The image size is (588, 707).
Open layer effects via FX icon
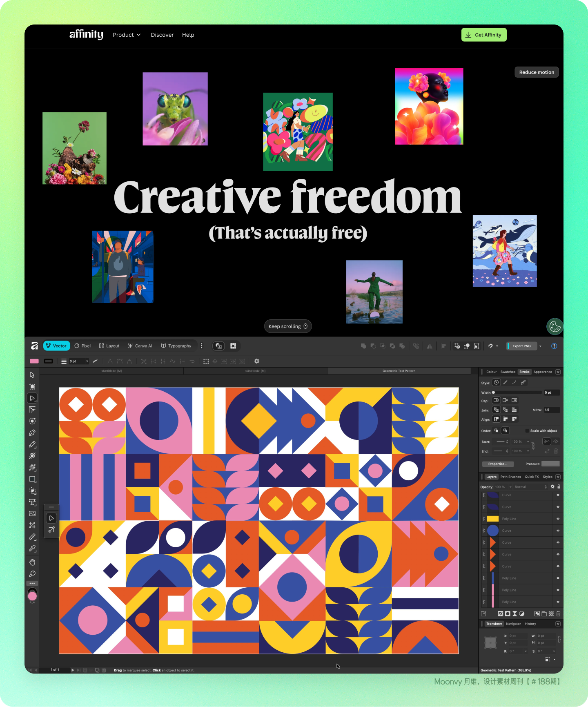(500, 614)
